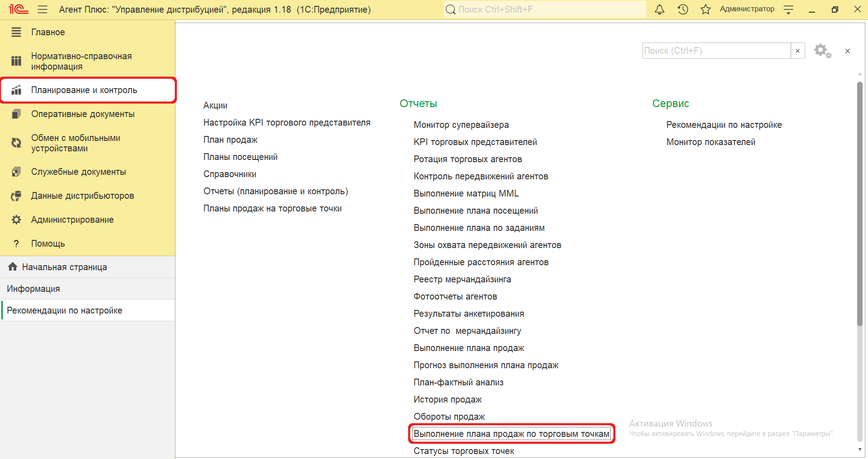Open Справочники link
Image resolution: width=868 pixels, height=459 pixels.
tap(230, 174)
